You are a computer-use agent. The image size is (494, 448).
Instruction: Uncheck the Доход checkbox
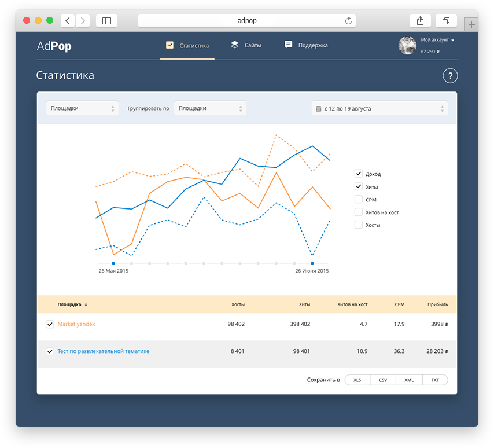[x=359, y=174]
